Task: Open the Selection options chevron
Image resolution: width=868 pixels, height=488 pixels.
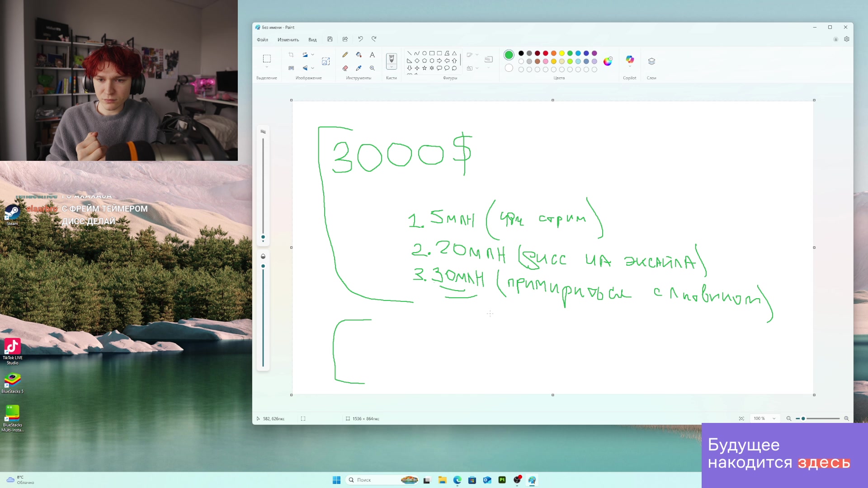Action: point(267,67)
